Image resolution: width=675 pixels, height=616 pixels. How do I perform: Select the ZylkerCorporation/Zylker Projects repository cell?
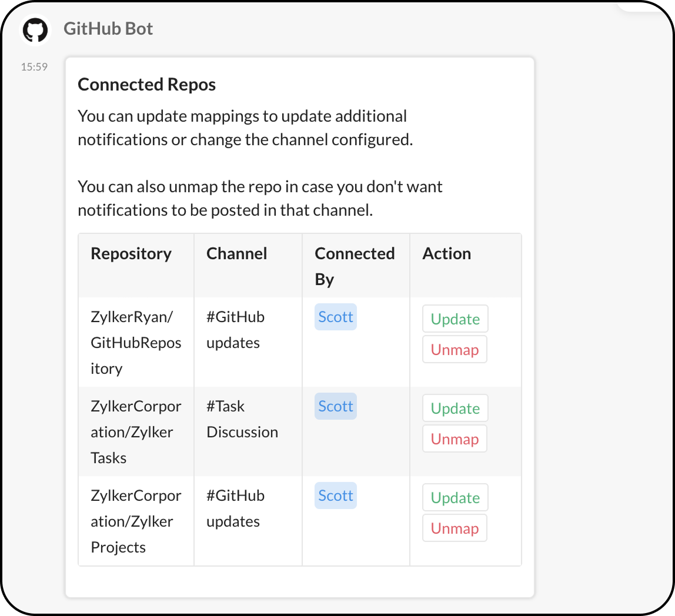(136, 521)
